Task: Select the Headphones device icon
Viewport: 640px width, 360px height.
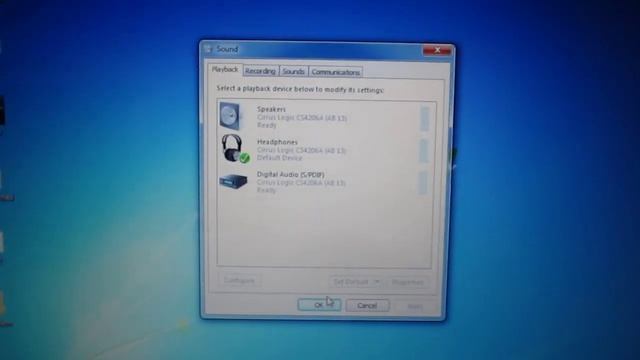Action: tap(235, 149)
